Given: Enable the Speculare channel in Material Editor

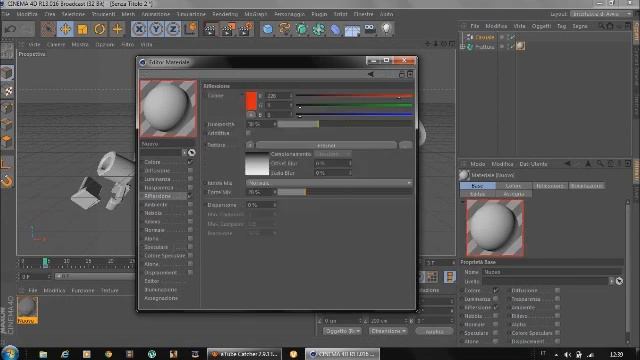Looking at the screenshot, I should (x=190, y=247).
